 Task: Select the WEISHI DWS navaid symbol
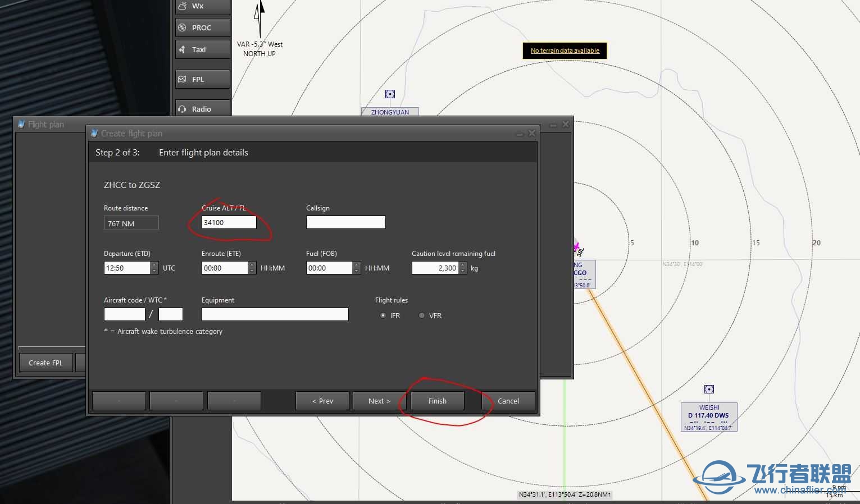708,388
